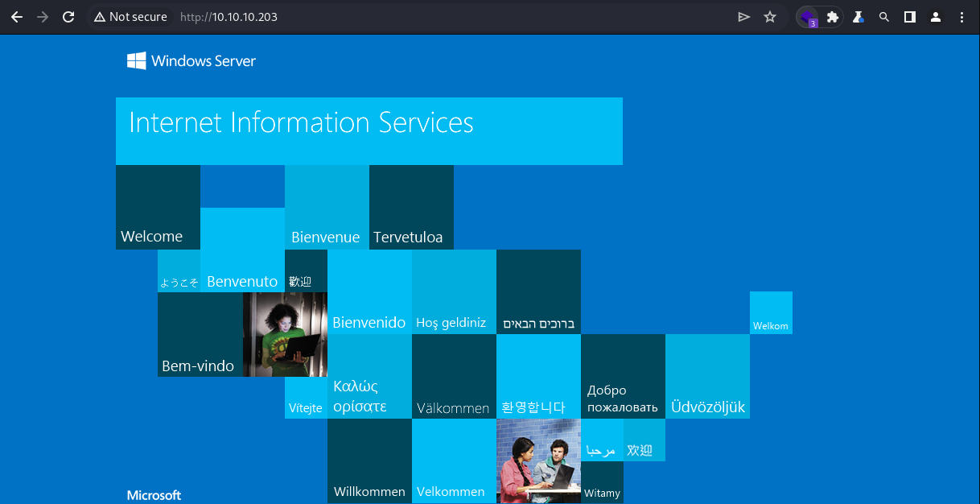Viewport: 980px width, 504px height.
Task: Open the Chrome three-dot menu
Action: (x=961, y=17)
